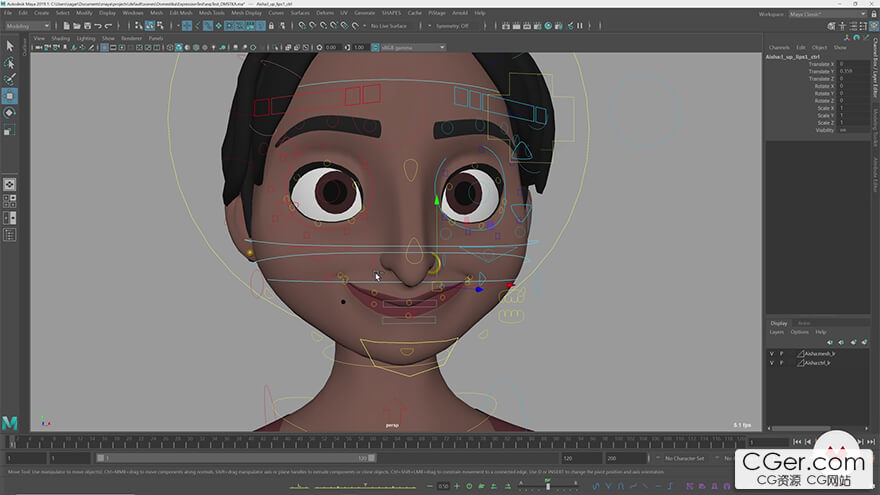Screen dimensions: 880x495
Task: Toggle select by object type mode
Action: (149, 26)
